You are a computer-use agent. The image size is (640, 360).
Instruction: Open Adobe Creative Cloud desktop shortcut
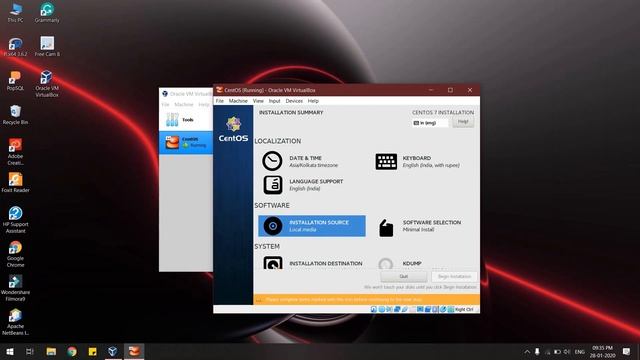[15, 152]
